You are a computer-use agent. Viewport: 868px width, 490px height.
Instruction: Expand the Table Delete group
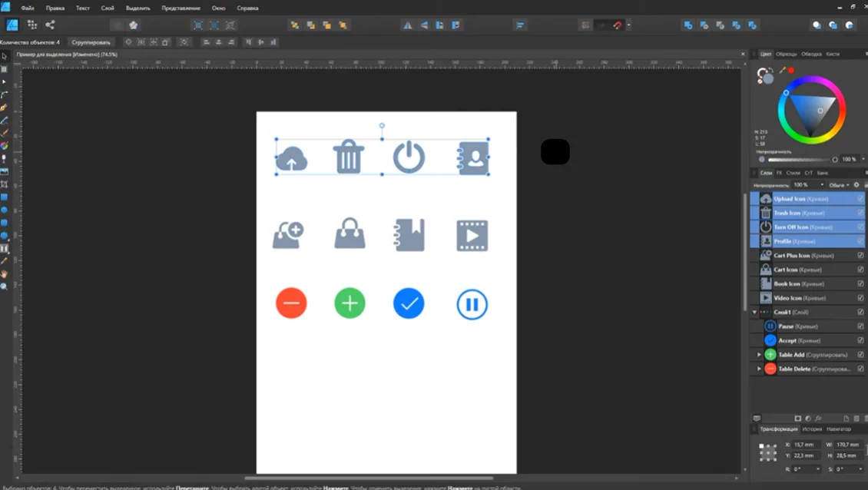pyautogui.click(x=759, y=369)
